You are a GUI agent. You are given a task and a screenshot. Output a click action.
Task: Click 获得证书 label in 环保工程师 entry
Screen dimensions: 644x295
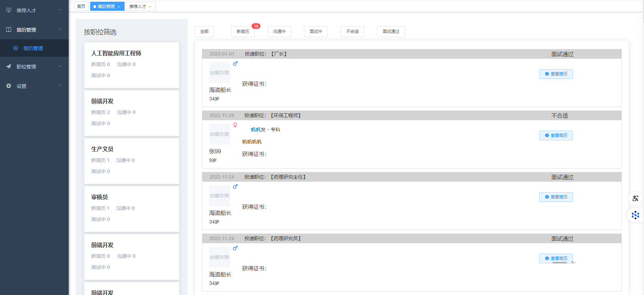254,154
